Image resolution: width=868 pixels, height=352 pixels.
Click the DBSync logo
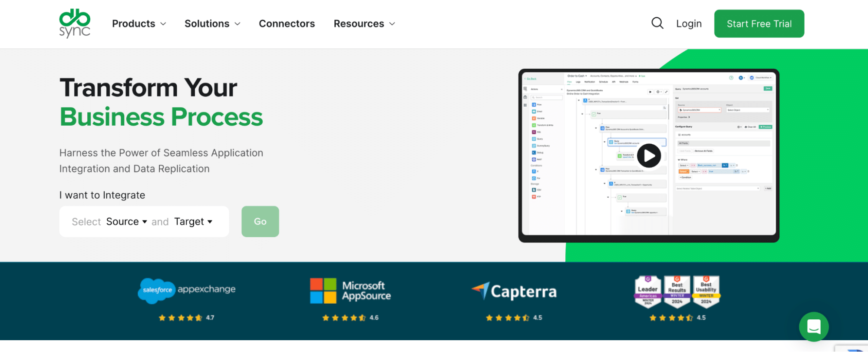(75, 23)
